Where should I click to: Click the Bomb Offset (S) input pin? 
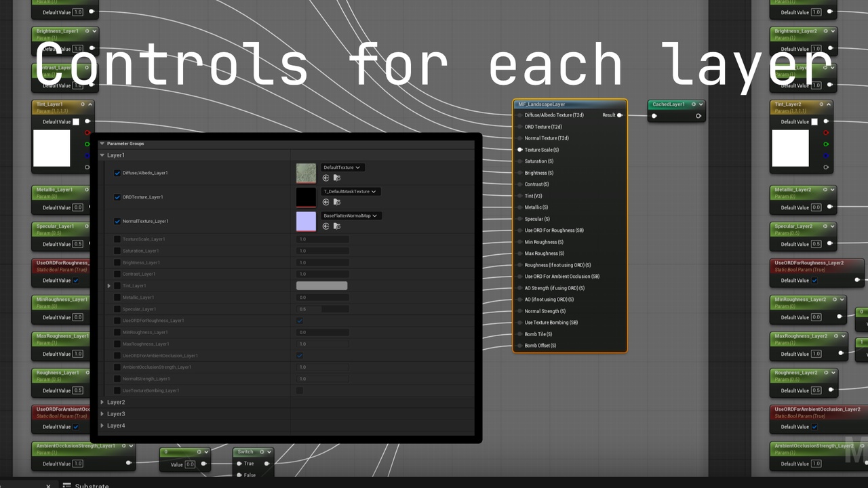[520, 346]
